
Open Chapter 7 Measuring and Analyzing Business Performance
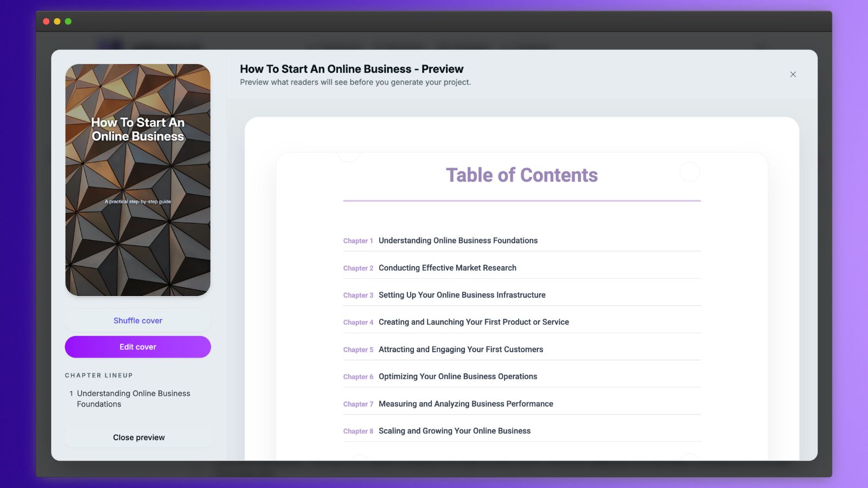465,403
